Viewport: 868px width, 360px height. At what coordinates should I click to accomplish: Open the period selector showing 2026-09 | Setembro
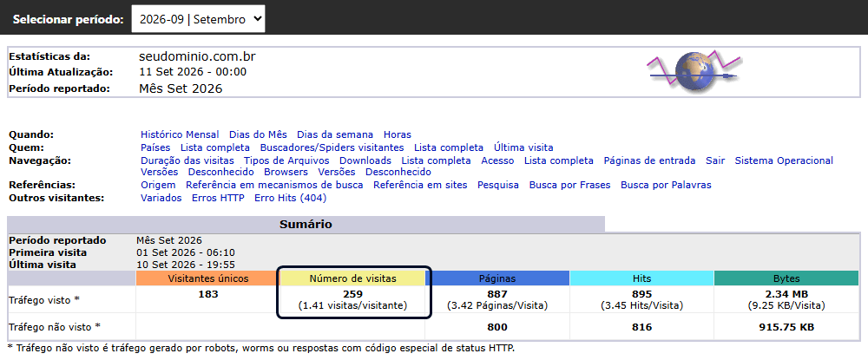pos(198,19)
